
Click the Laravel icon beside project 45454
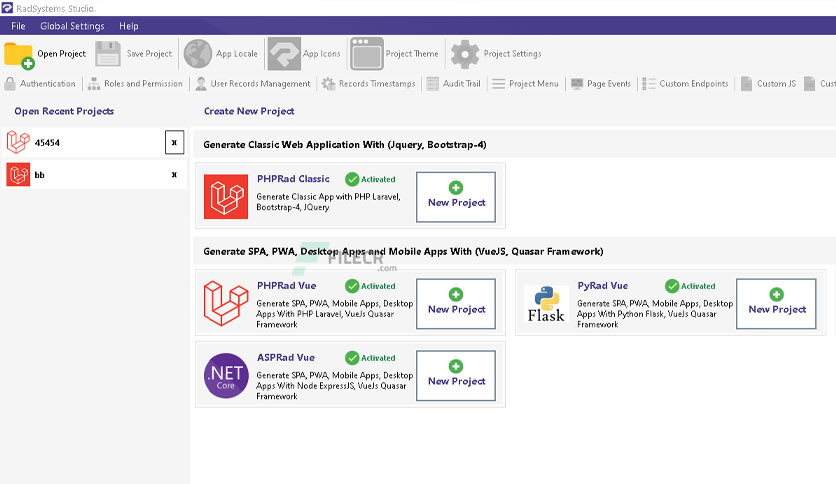coord(18,142)
